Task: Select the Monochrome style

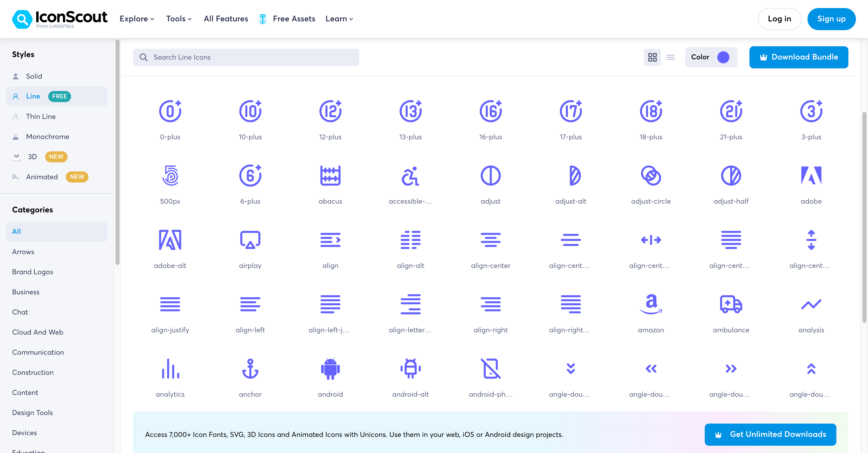Action: coord(57,137)
